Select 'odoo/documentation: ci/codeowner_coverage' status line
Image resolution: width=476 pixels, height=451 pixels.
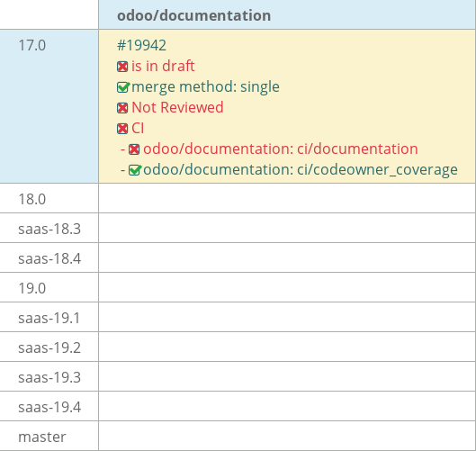click(301, 170)
